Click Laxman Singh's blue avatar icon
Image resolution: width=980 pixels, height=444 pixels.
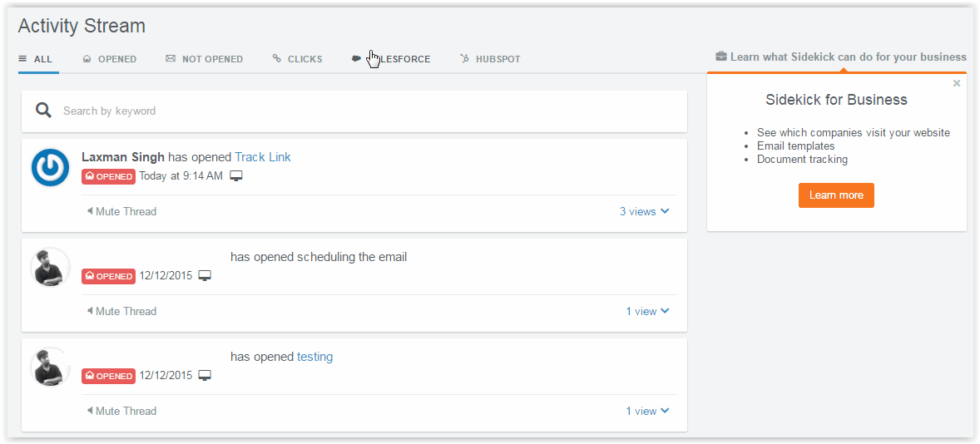pyautogui.click(x=50, y=168)
